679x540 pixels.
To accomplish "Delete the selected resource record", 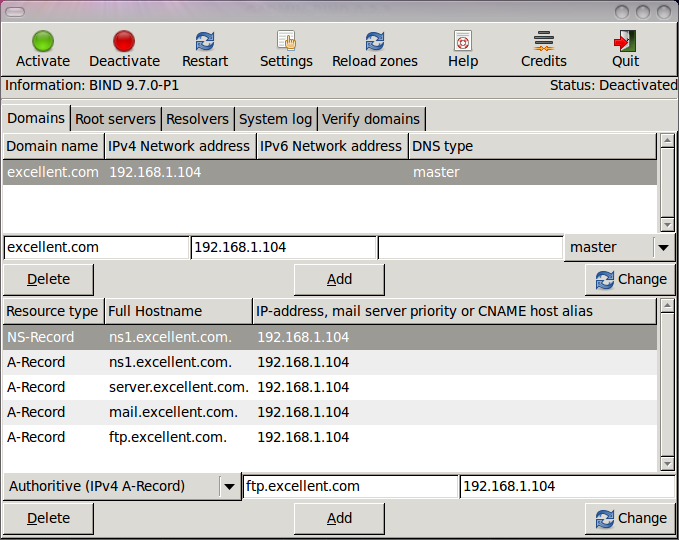I will 48,518.
